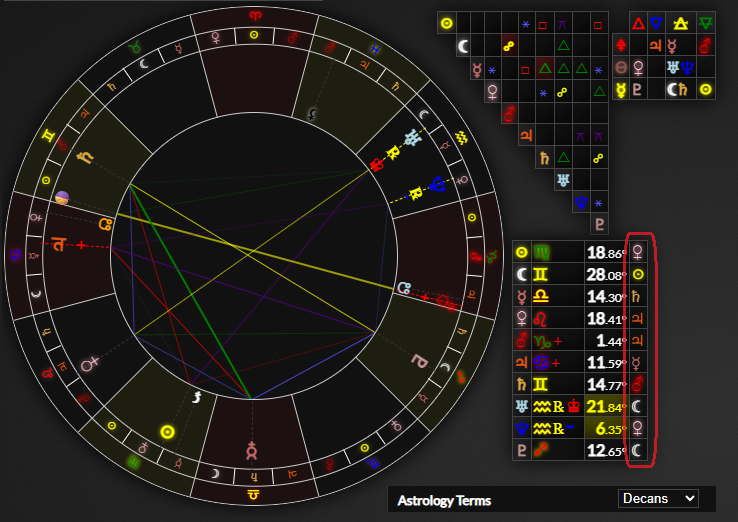The image size is (738, 522).
Task: Click the yellow Air element symbol
Action: click(682, 22)
